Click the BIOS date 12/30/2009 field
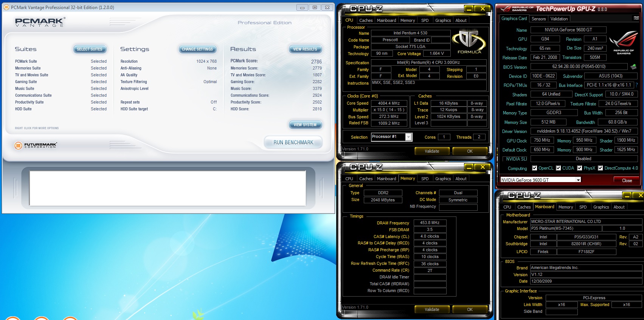The width and height of the screenshot is (644, 320). pyautogui.click(x=586, y=281)
